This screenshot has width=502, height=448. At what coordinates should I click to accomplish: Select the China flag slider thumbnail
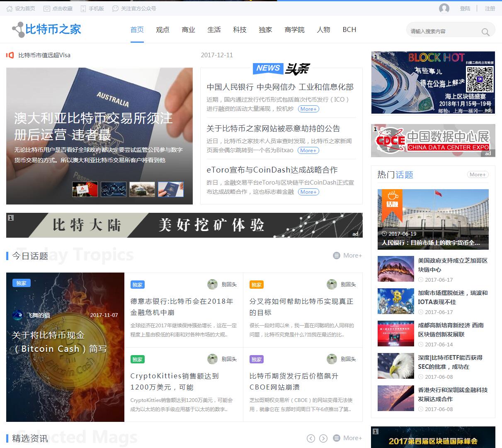tap(85, 189)
